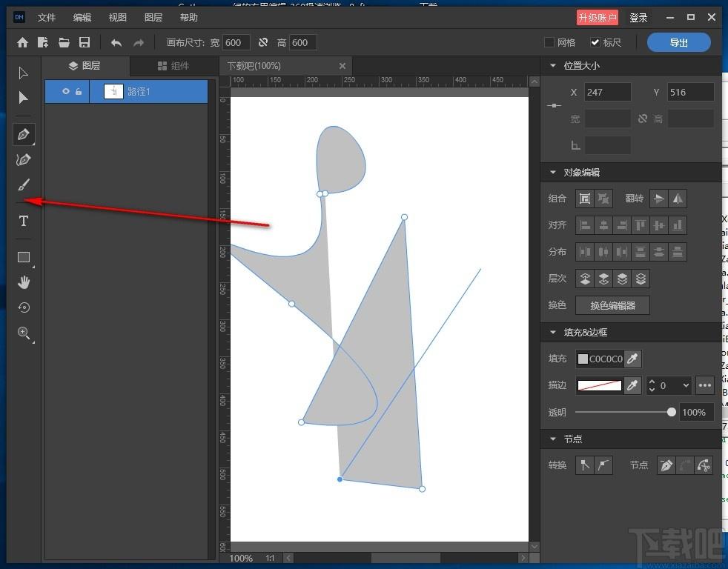Switch to the 图层 panel tab
Screen dimensions: 728x569
[x=85, y=66]
